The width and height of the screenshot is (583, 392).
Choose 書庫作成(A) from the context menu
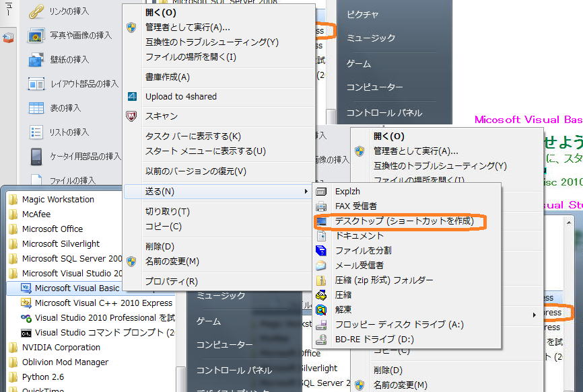click(168, 77)
